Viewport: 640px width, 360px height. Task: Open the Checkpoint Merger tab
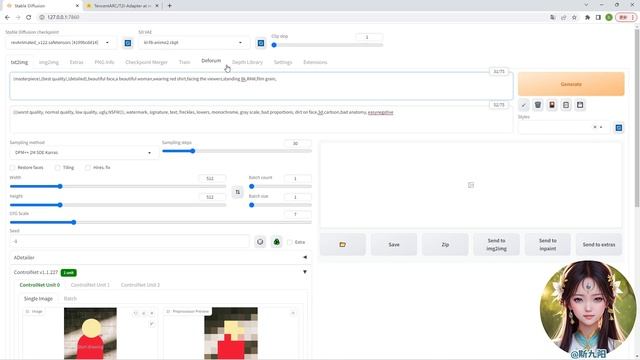click(146, 62)
